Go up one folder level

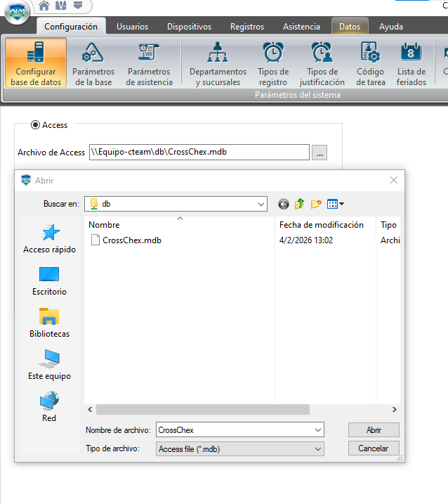299,204
